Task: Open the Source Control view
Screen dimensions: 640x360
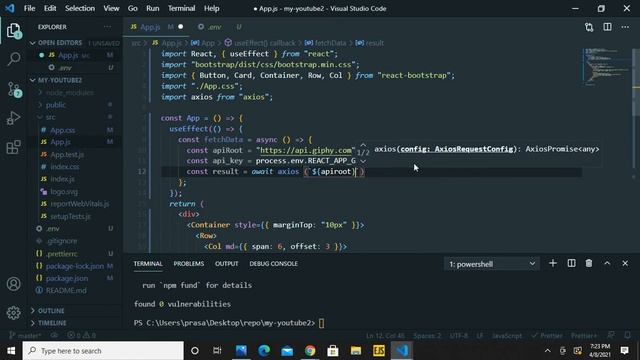Action: pos(14,89)
